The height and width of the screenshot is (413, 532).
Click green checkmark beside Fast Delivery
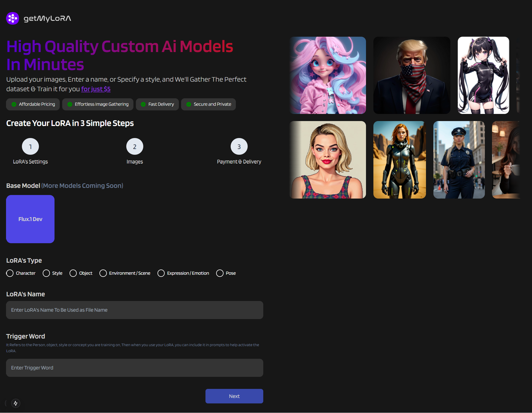click(x=143, y=104)
